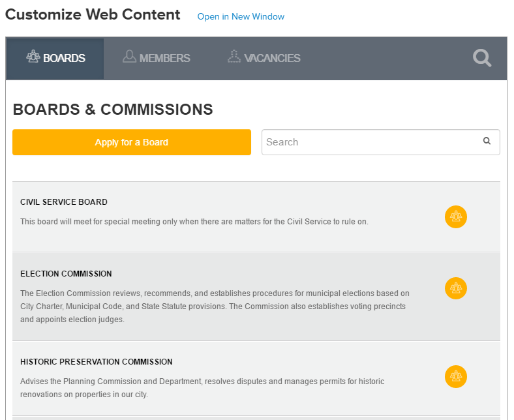The image size is (514, 420).
Task: Click Civil Service Board description text
Action: 194,222
